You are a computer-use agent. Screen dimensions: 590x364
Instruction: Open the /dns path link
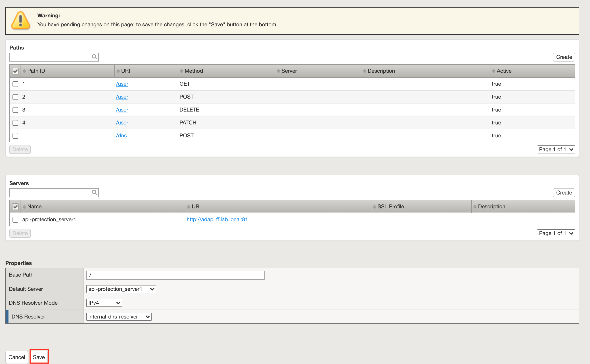click(121, 136)
